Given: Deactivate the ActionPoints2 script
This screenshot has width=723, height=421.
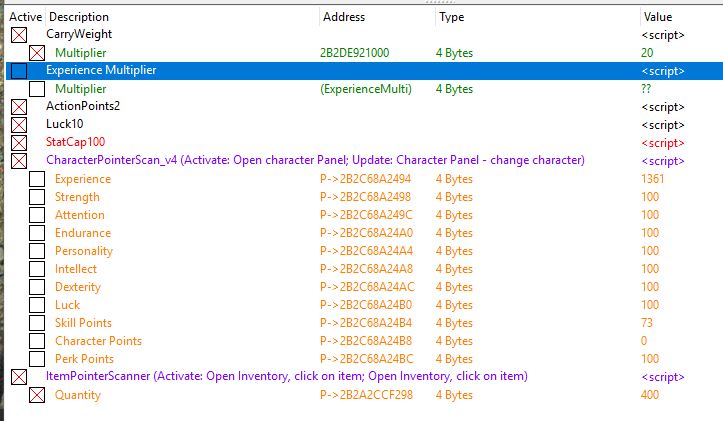Looking at the screenshot, I should tap(19, 107).
